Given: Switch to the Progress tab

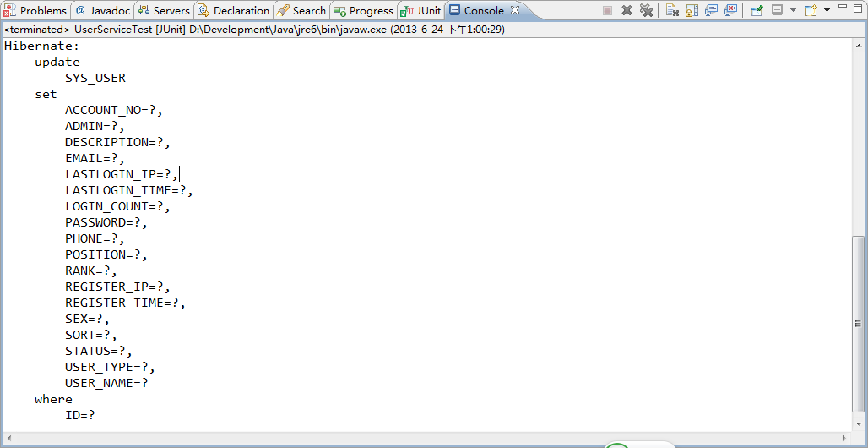Looking at the screenshot, I should coord(364,10).
